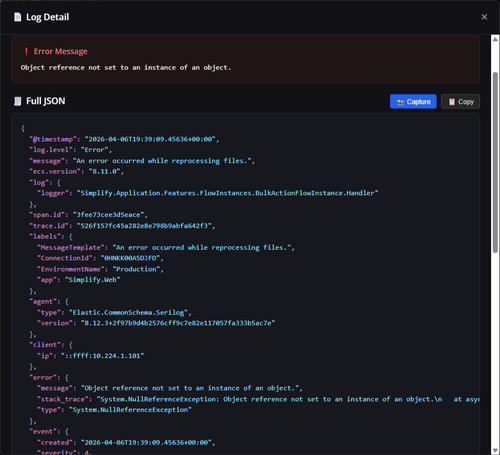Click the logger Handler value
Image resolution: width=500 pixels, height=455 pixels.
coord(229,193)
